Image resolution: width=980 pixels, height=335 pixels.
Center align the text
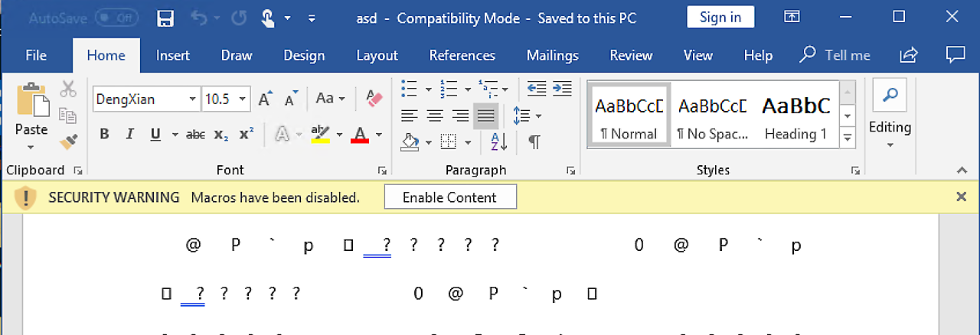tap(436, 115)
